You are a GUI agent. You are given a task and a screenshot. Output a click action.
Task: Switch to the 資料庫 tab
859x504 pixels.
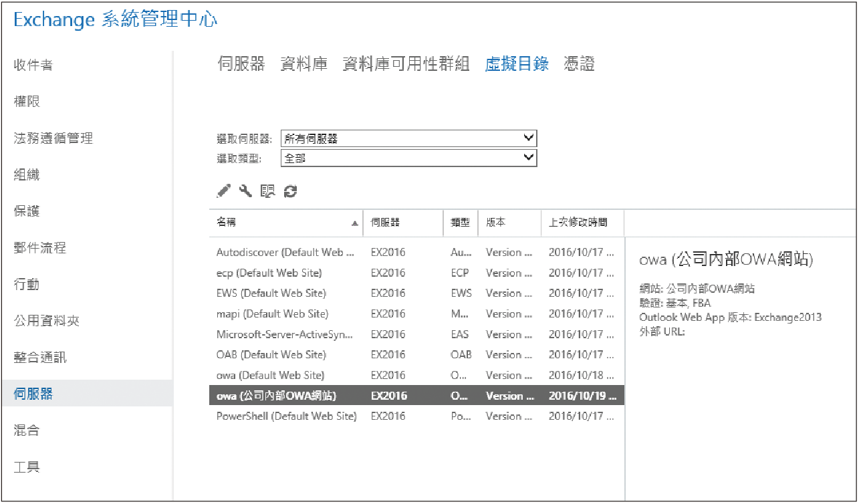304,64
